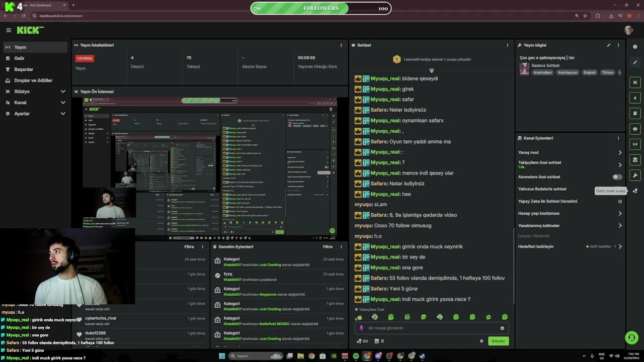Open Kanal Eylemleri three-dot menu
The width and height of the screenshot is (644, 362).
pos(618,138)
